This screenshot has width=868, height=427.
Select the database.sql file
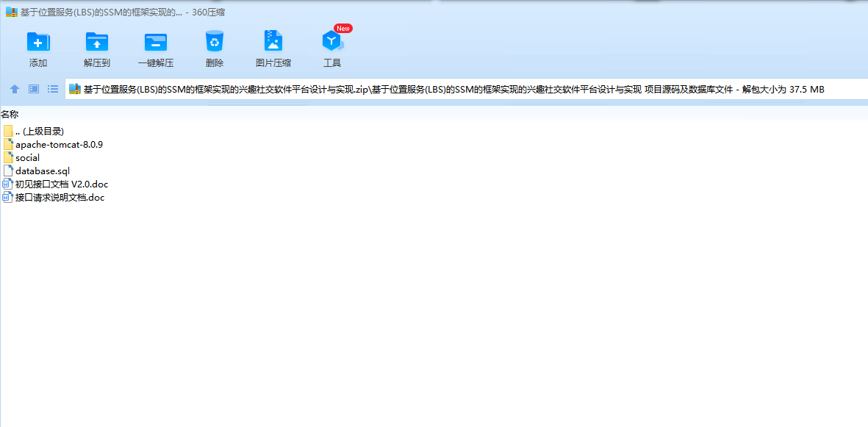coord(36,171)
